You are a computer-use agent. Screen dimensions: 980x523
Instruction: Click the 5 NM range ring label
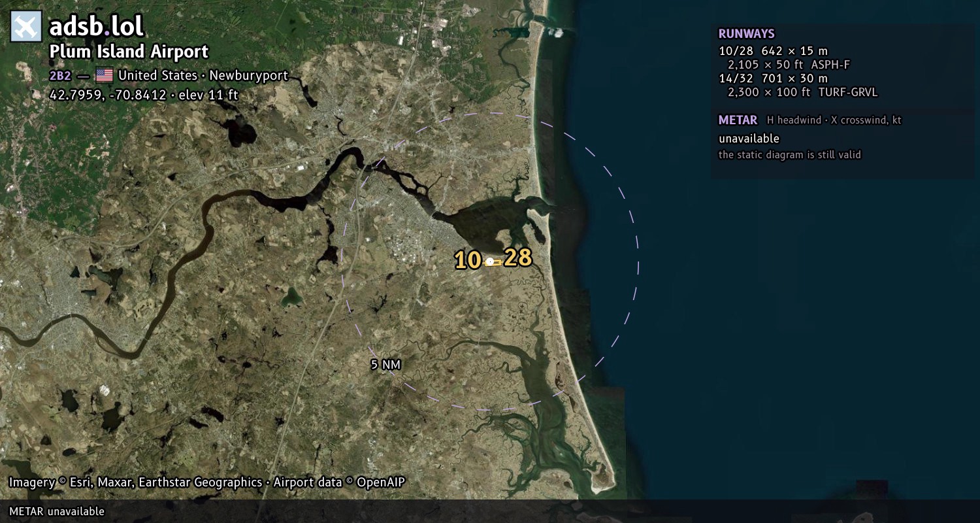click(385, 365)
